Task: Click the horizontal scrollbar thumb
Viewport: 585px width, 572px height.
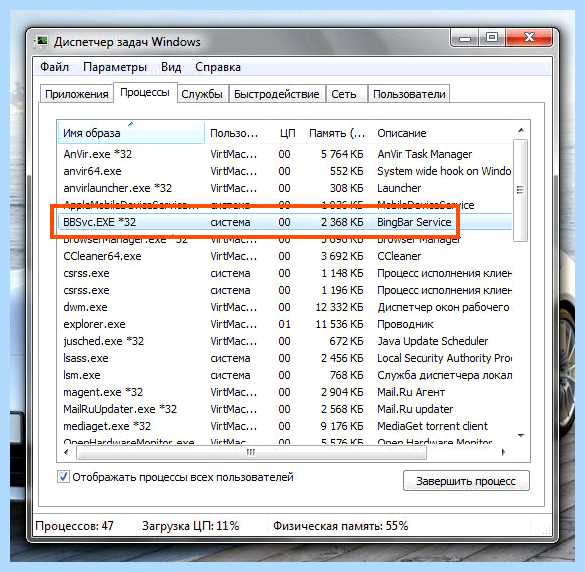Action: tap(251, 452)
